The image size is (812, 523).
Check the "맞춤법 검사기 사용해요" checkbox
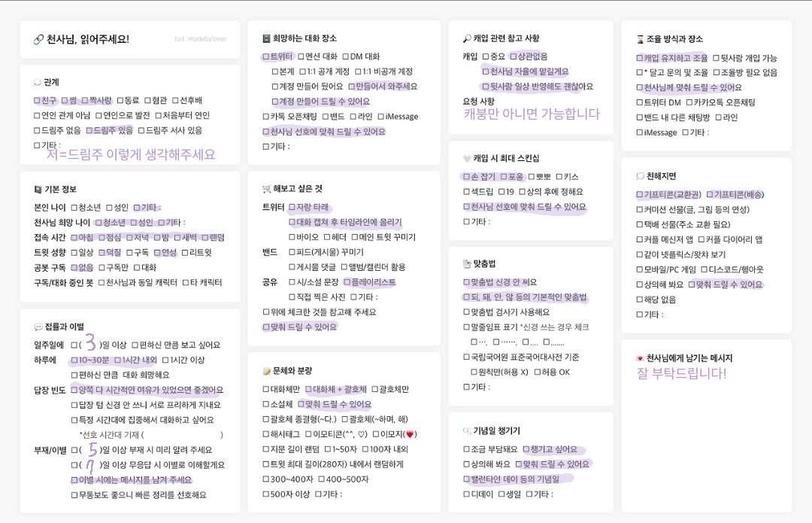pos(466,312)
